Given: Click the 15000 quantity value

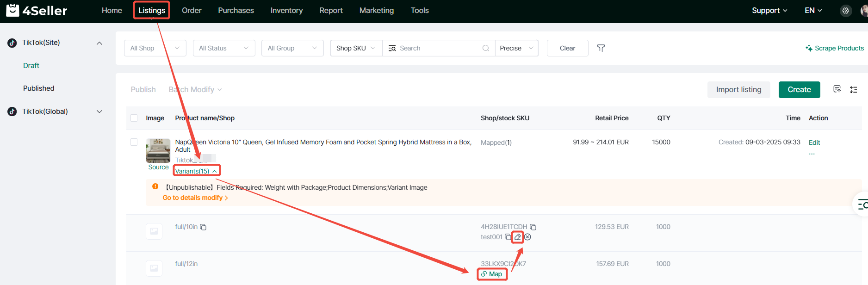Looking at the screenshot, I should point(661,142).
